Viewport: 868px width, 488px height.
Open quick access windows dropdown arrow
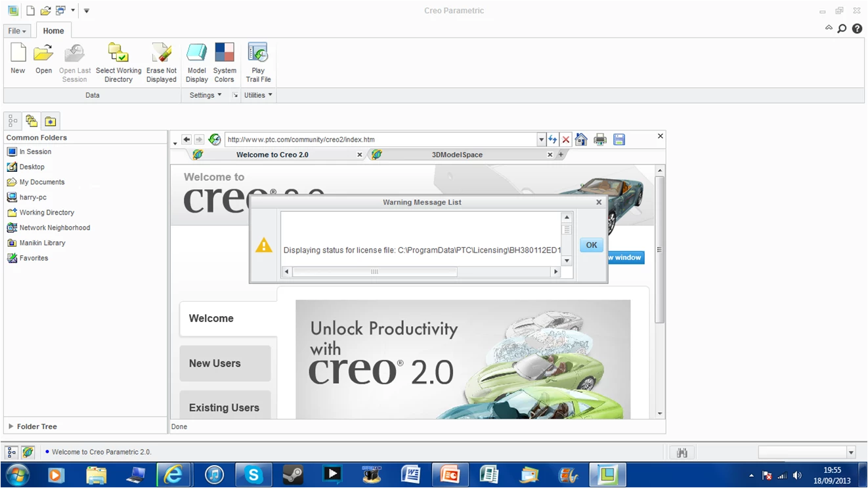(x=73, y=11)
